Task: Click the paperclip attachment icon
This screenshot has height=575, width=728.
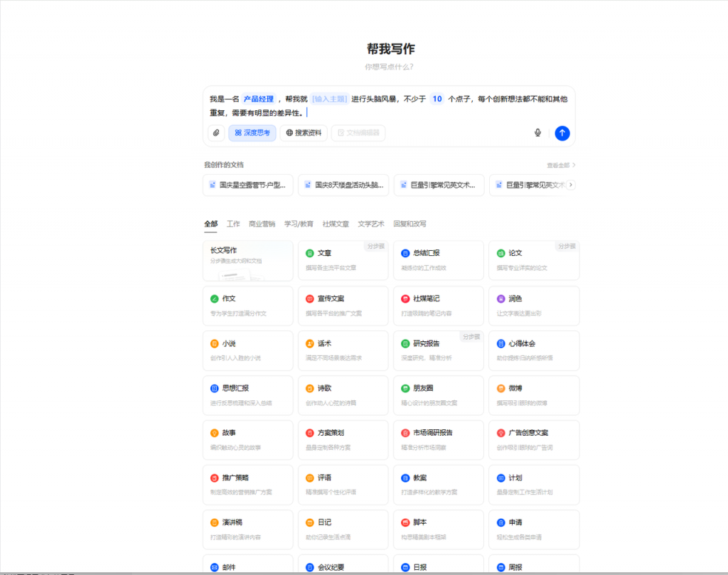Action: 216,133
